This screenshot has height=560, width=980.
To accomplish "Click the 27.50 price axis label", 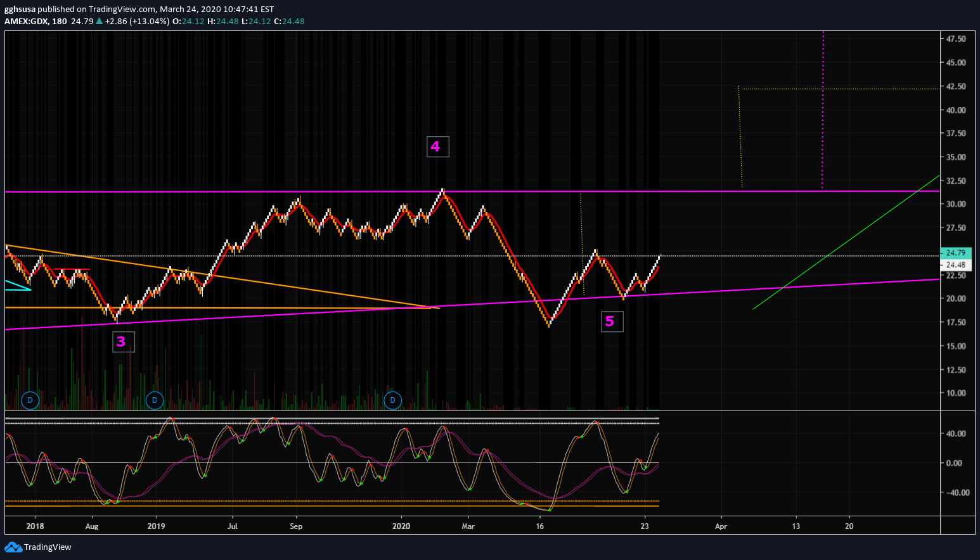I will point(956,228).
